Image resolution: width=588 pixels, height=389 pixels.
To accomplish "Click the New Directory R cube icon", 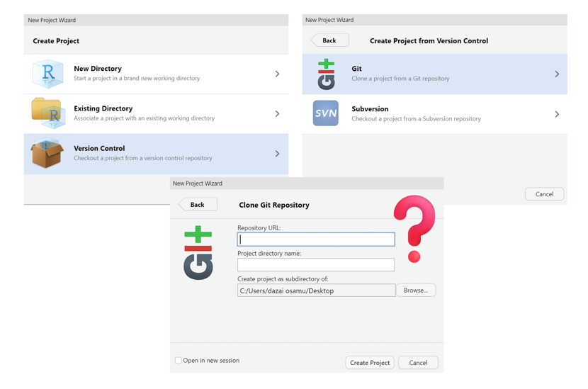I will pyautogui.click(x=47, y=74).
